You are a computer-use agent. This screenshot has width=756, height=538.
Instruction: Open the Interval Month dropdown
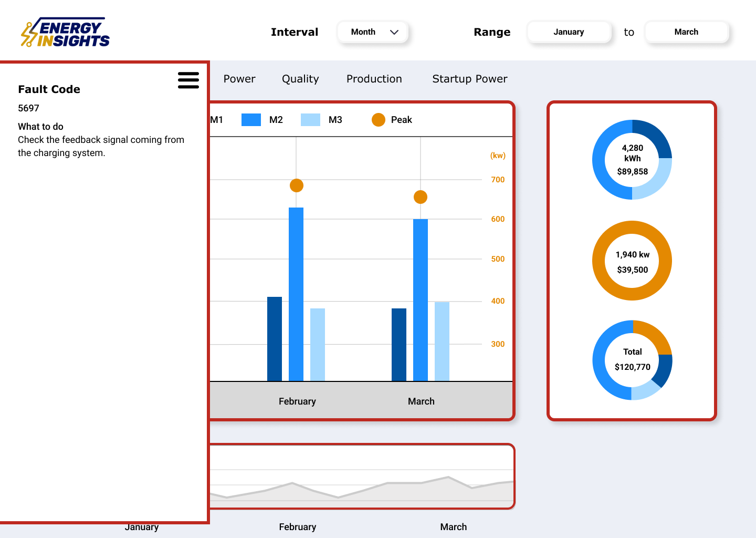(x=373, y=32)
